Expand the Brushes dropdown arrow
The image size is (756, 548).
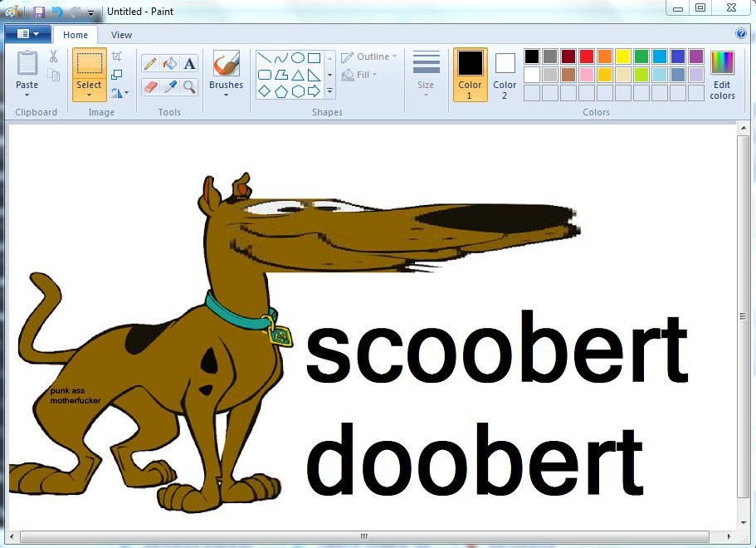226,95
